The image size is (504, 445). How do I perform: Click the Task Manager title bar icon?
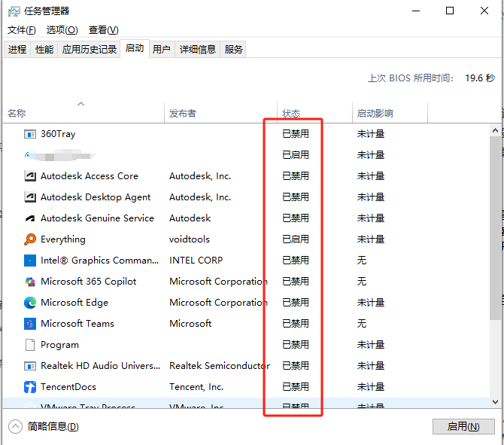point(14,11)
